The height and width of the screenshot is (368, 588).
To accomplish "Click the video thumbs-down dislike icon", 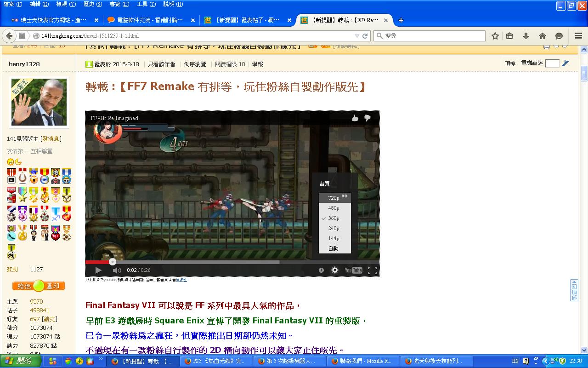I will tap(367, 118).
